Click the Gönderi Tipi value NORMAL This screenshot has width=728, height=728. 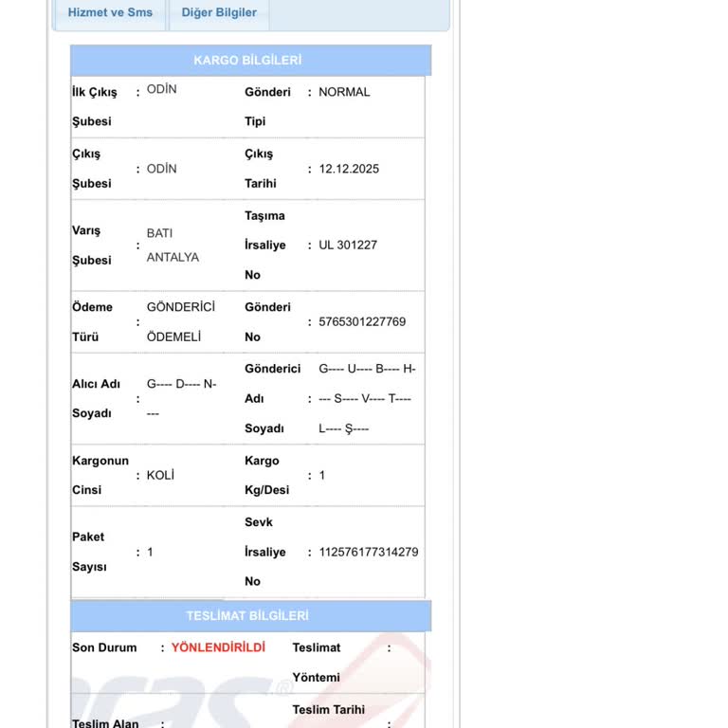344,92
